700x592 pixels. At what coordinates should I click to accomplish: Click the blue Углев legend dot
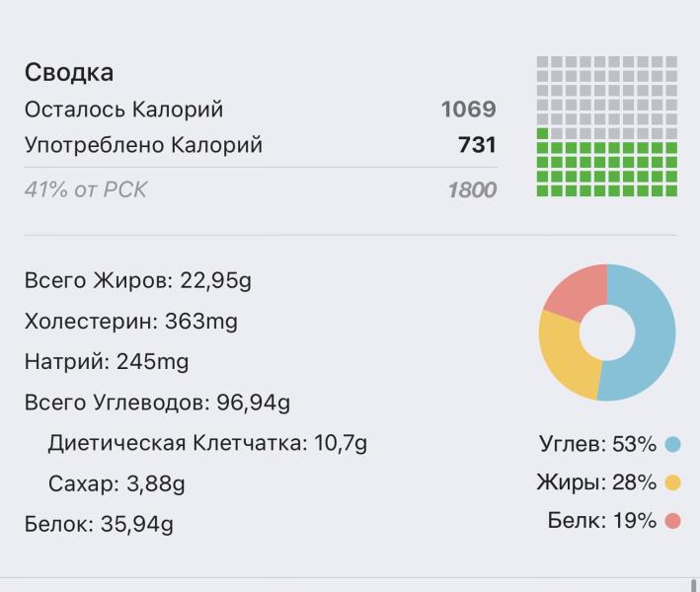click(x=673, y=445)
